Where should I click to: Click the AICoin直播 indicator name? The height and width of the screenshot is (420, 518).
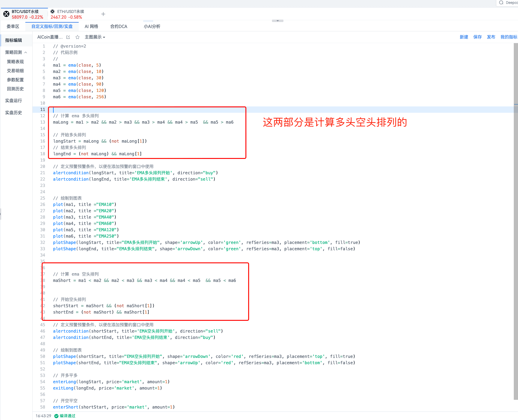pos(50,37)
